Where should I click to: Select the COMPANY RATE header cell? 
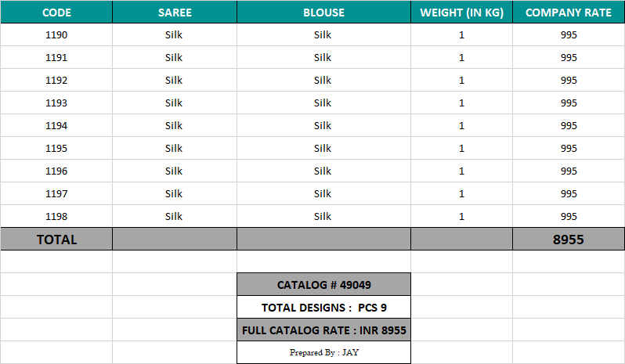pyautogui.click(x=569, y=13)
